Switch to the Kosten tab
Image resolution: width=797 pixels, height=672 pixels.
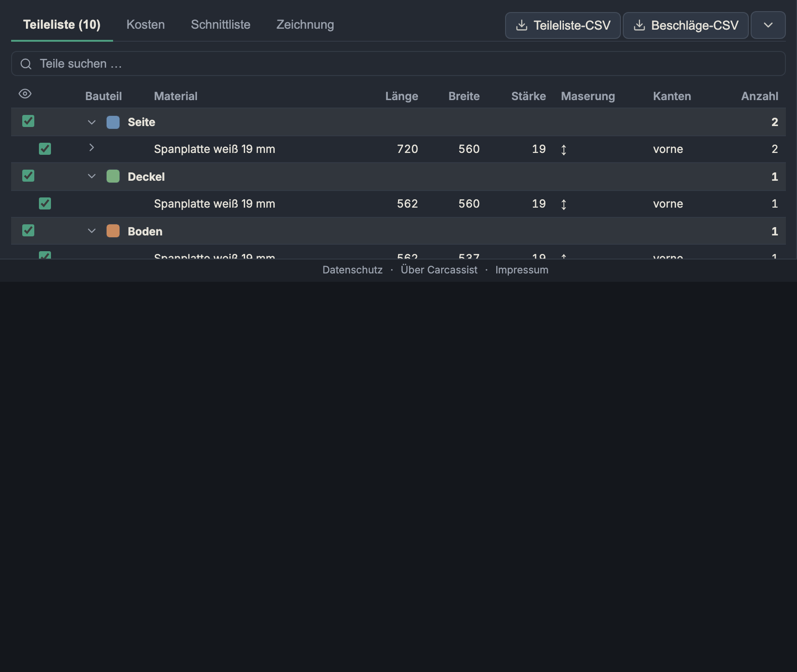click(145, 25)
